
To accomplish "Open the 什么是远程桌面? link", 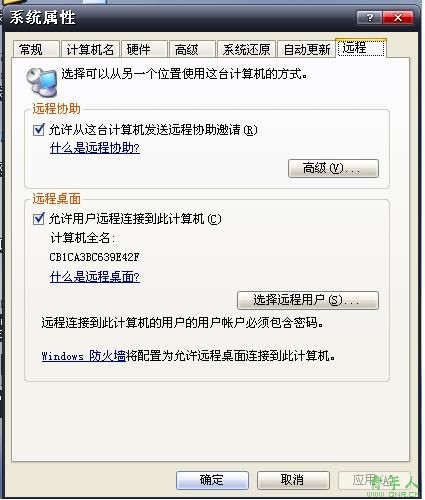I will [95, 277].
